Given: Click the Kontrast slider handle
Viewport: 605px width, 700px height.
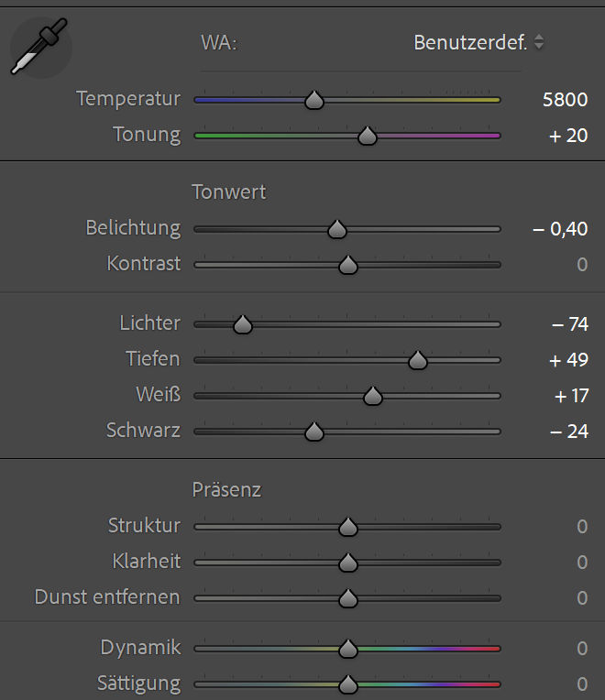Looking at the screenshot, I should [347, 265].
